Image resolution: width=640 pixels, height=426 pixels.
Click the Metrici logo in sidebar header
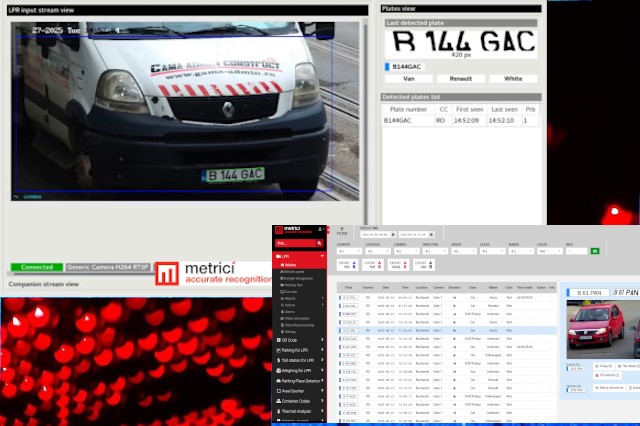(x=293, y=230)
